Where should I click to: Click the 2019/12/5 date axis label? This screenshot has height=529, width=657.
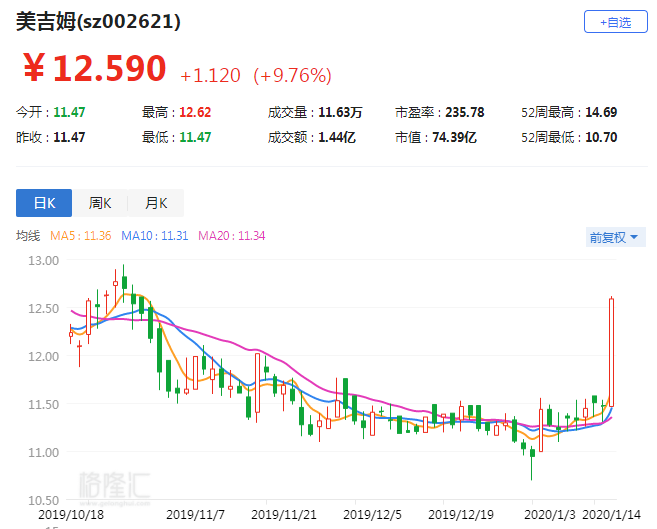click(372, 515)
